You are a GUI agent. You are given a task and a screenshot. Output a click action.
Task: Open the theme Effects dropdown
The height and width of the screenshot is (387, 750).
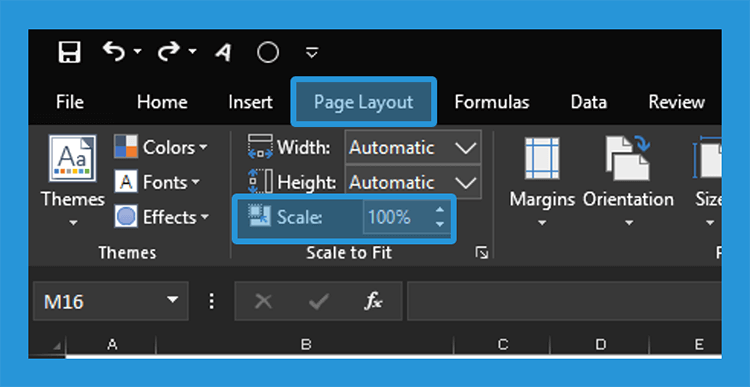(162, 217)
